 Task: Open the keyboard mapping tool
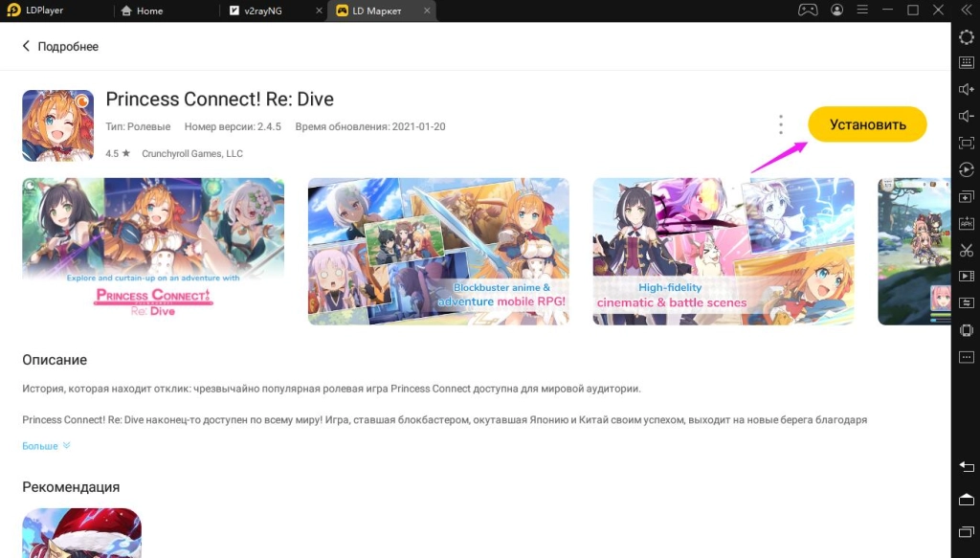(965, 62)
